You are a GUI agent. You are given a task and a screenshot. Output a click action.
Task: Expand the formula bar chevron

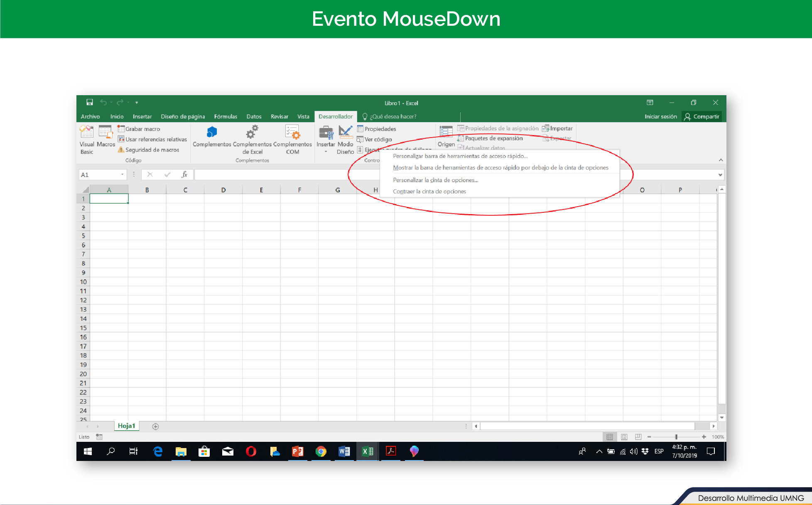[720, 175]
